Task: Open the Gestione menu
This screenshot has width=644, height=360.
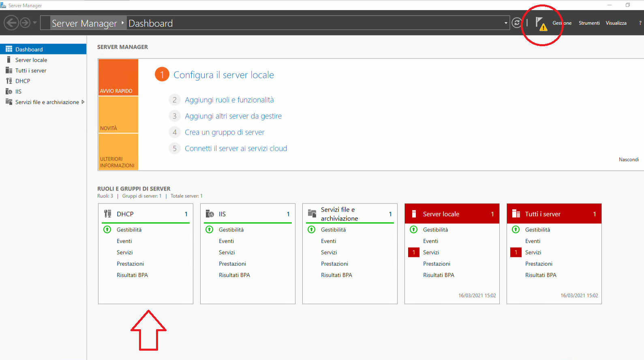Action: click(x=562, y=23)
